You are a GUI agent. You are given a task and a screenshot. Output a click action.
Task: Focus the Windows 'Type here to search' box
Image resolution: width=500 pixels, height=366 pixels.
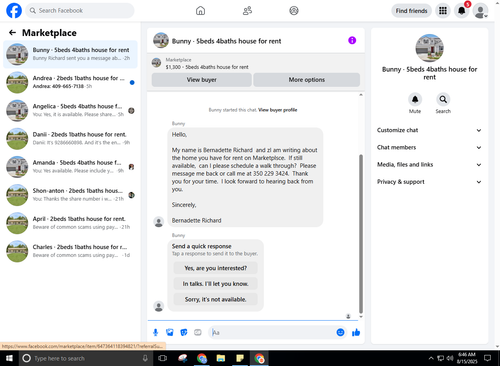click(x=85, y=358)
